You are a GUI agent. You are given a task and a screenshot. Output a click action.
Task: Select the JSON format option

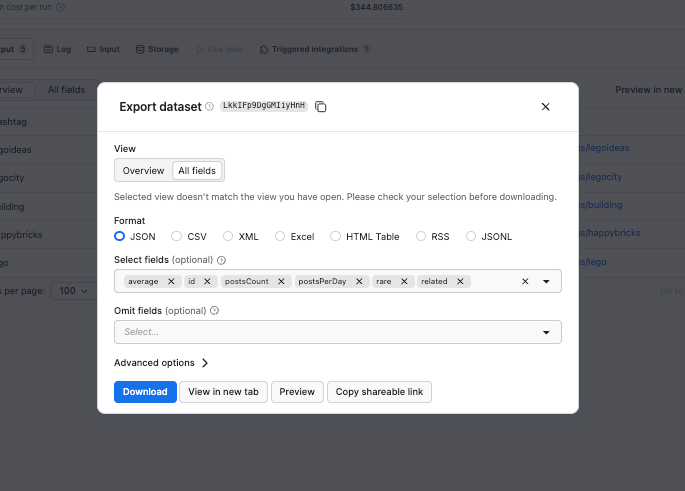tap(120, 236)
